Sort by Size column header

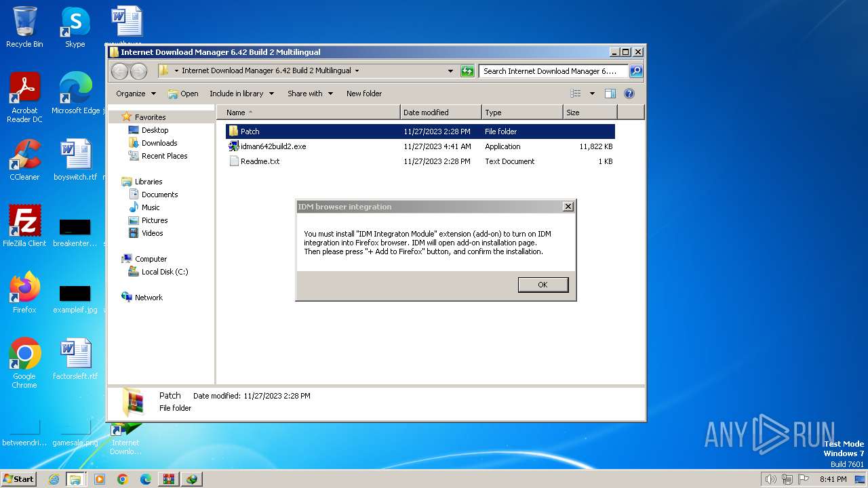click(591, 113)
